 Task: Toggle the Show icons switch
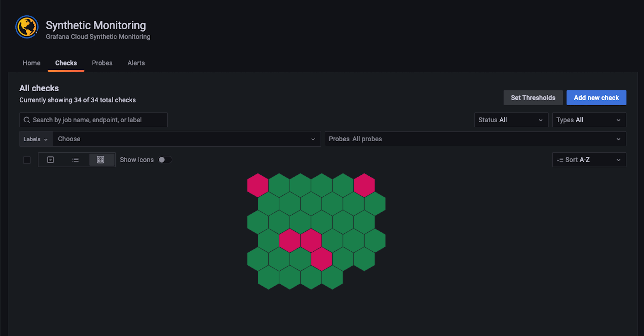click(x=165, y=160)
